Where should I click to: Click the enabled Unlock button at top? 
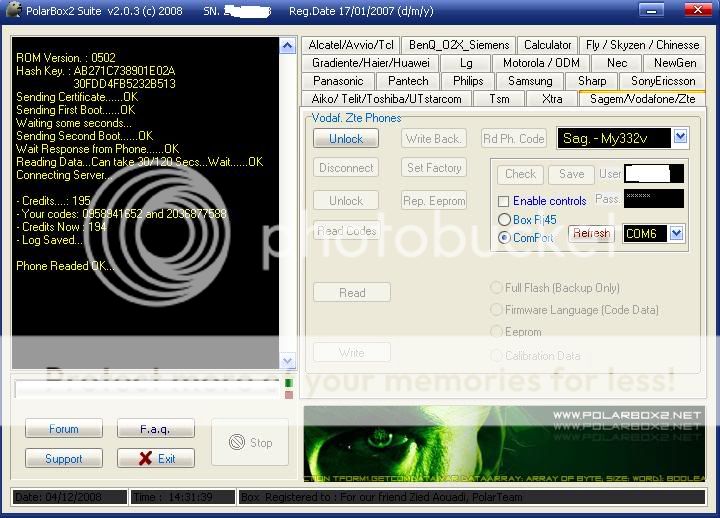click(346, 138)
